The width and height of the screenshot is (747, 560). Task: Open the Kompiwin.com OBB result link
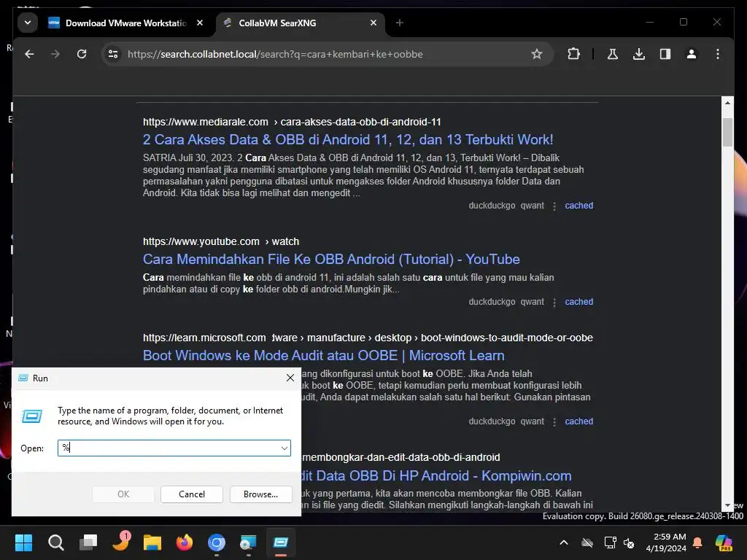point(436,475)
